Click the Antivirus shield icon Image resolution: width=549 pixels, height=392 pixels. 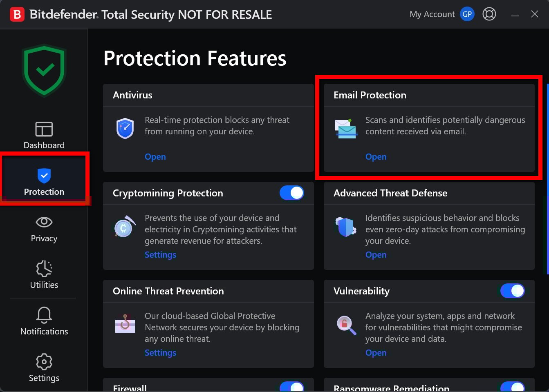pos(125,128)
